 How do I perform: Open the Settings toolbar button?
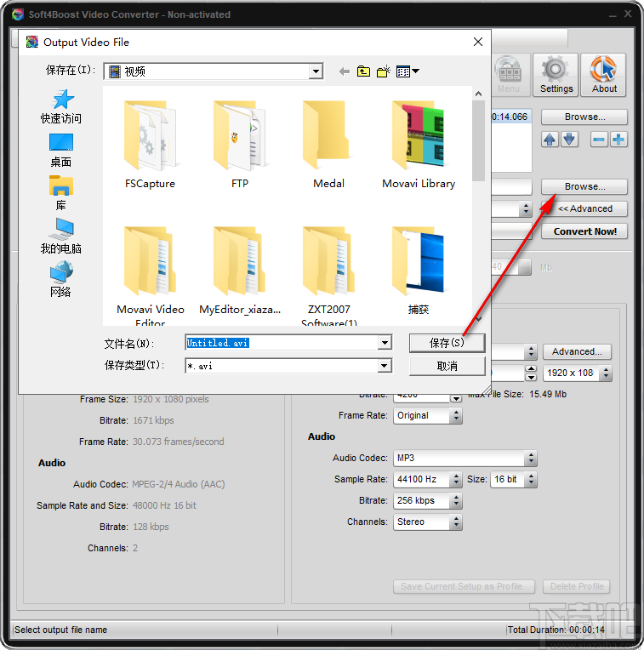point(556,75)
